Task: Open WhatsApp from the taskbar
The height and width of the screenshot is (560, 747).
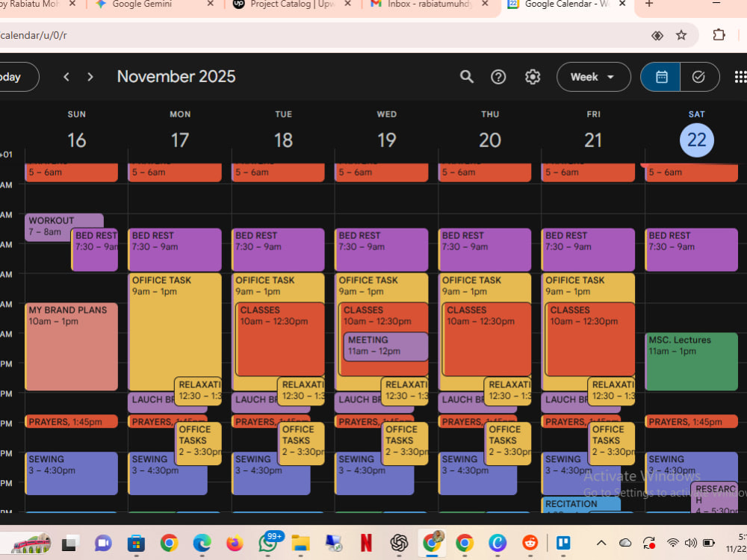Action: [269, 542]
